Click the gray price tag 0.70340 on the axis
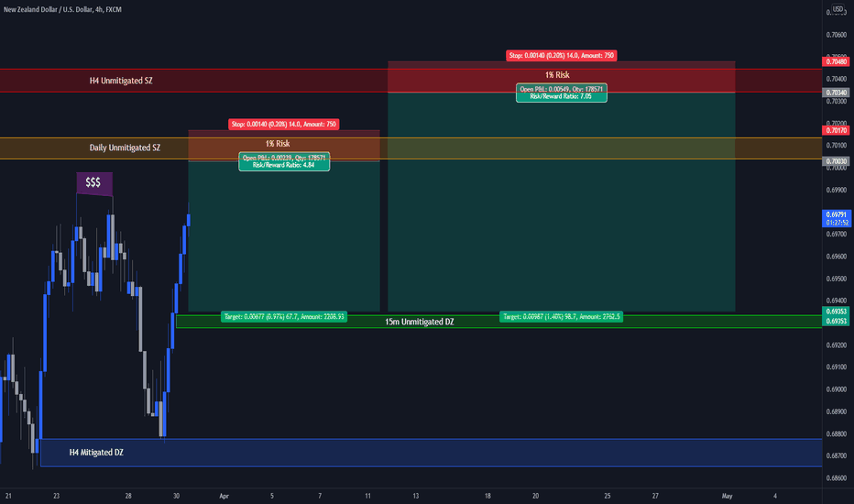The image size is (854, 504). (836, 93)
